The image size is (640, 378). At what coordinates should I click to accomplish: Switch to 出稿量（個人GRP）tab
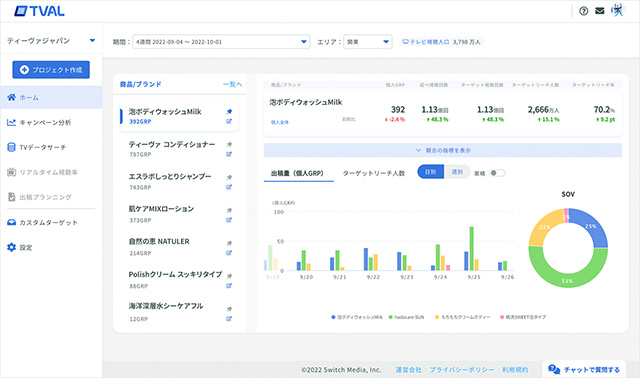pos(298,173)
